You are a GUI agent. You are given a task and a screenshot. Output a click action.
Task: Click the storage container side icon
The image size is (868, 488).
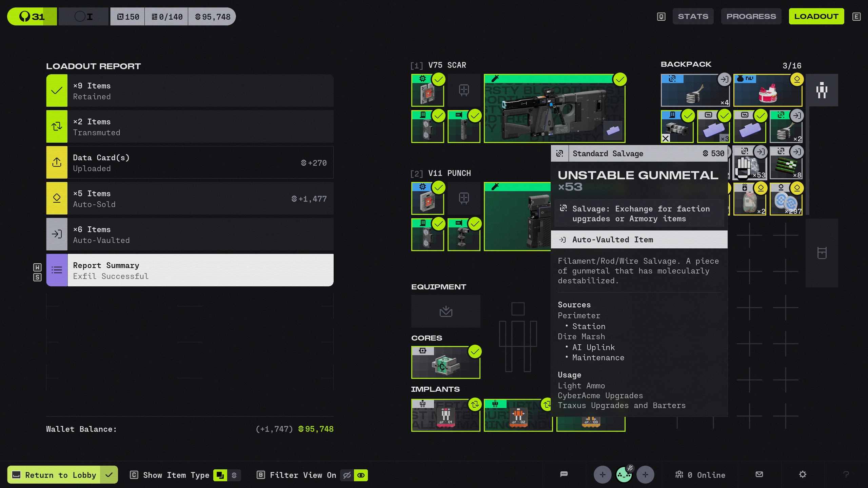coord(822,253)
